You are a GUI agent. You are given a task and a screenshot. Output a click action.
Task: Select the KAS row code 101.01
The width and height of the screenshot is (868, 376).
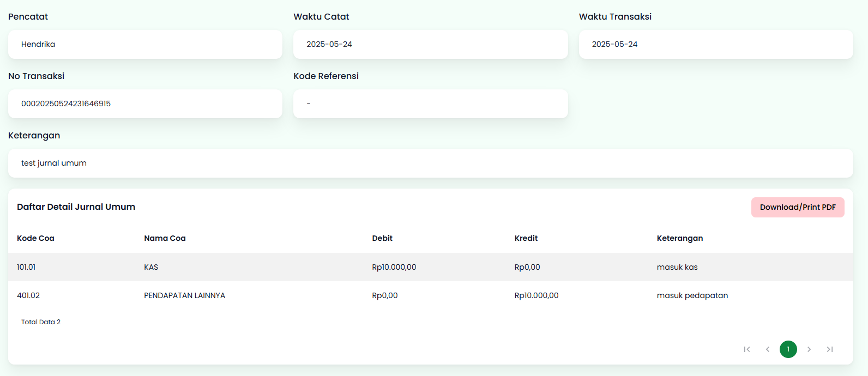pyautogui.click(x=26, y=267)
